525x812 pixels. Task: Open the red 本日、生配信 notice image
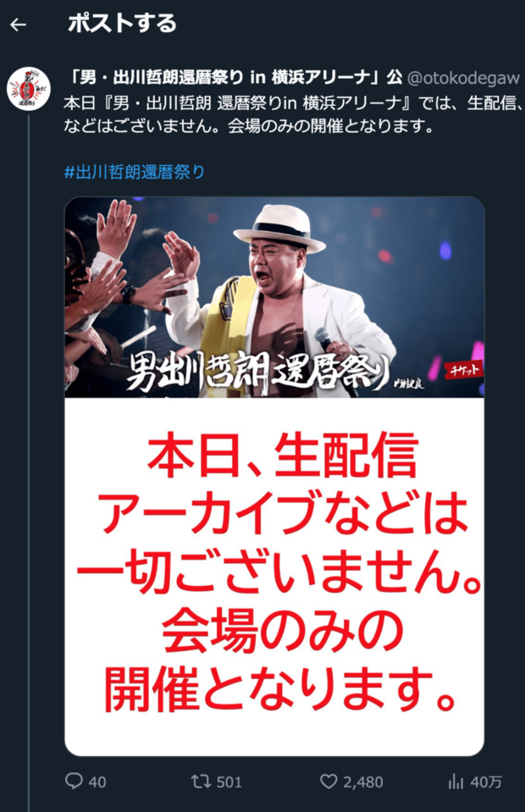274,577
